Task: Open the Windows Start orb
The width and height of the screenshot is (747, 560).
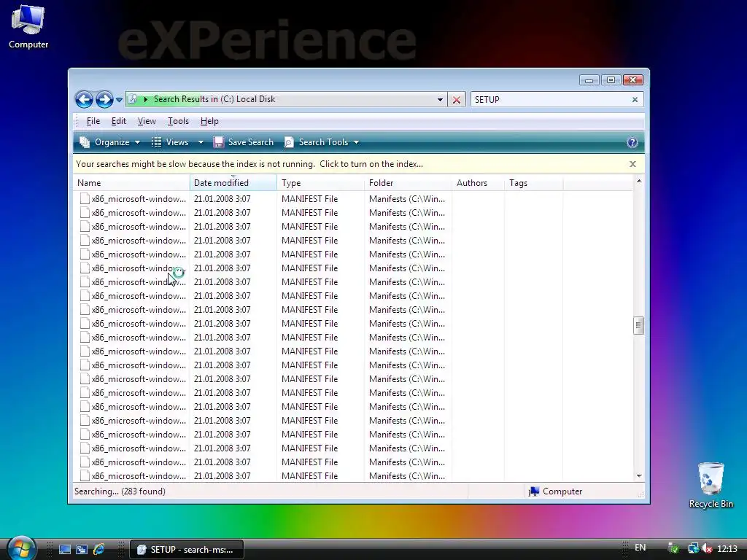Action: pos(21,548)
